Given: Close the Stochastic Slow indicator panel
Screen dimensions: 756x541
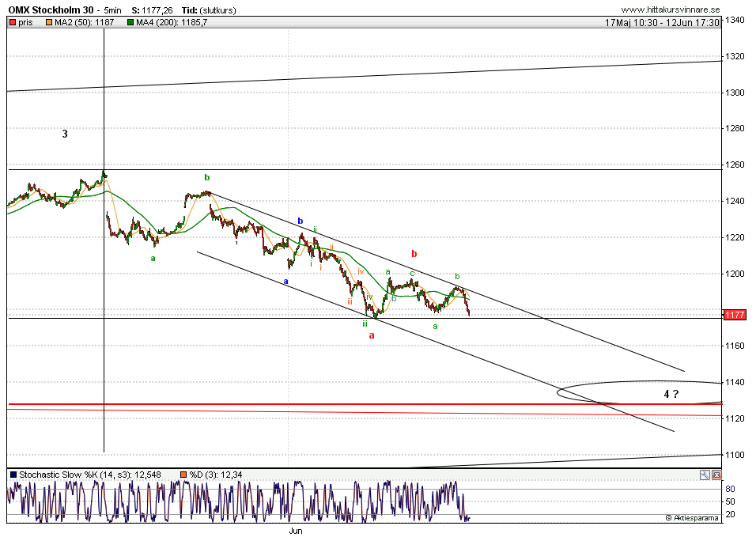Looking at the screenshot, I should pos(716,475).
